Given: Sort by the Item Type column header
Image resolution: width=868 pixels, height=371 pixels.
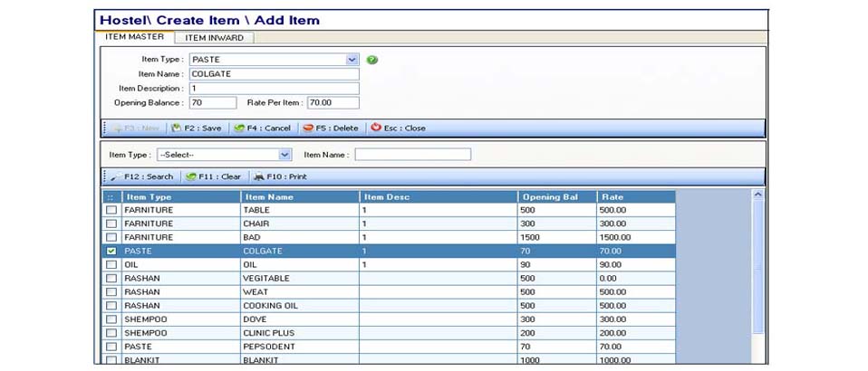Looking at the screenshot, I should [181, 197].
